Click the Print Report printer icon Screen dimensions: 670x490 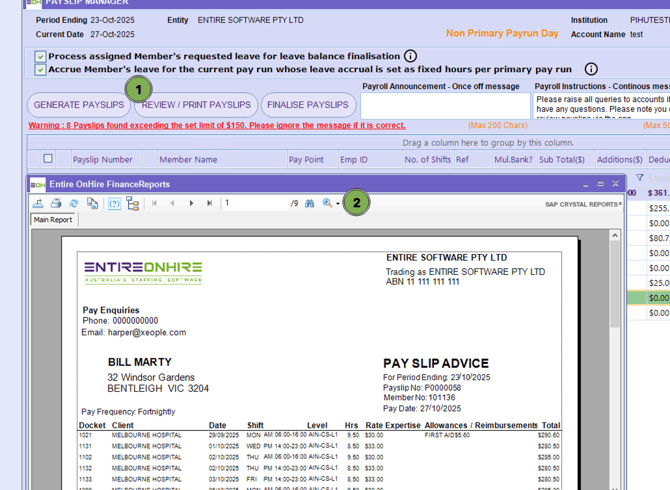[56, 203]
